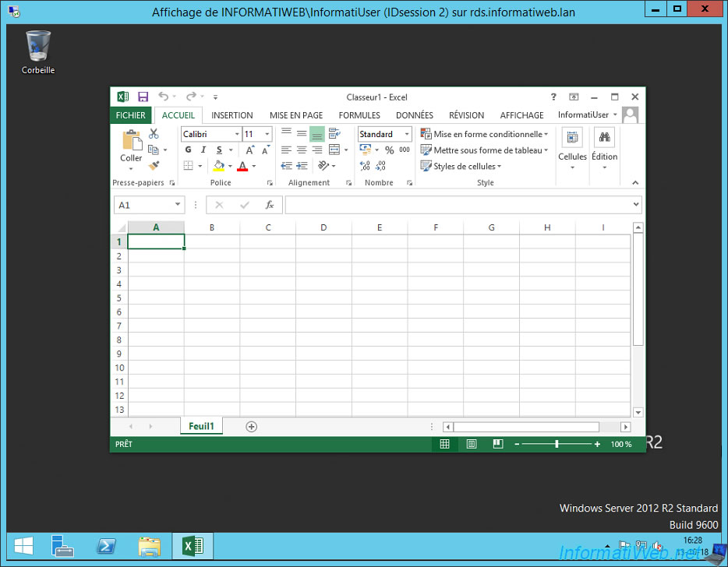Open the FICHIER tab
The height and width of the screenshot is (567, 728).
130,115
